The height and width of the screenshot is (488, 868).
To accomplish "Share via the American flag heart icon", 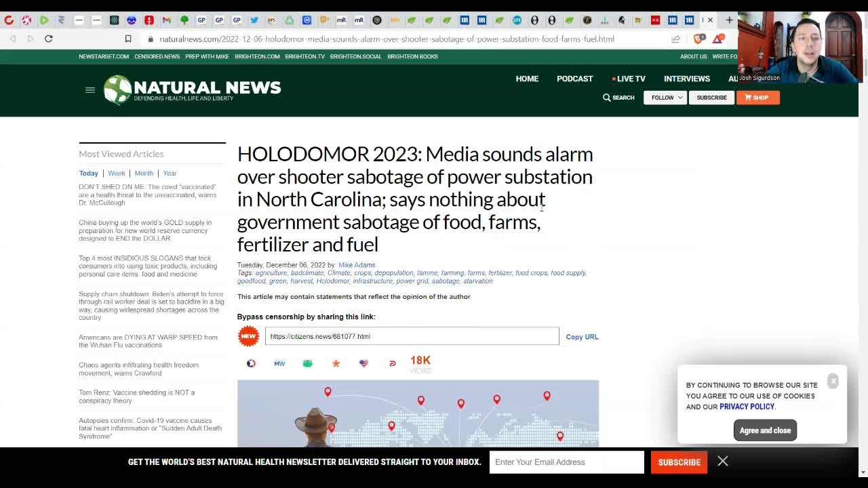I will (x=364, y=363).
